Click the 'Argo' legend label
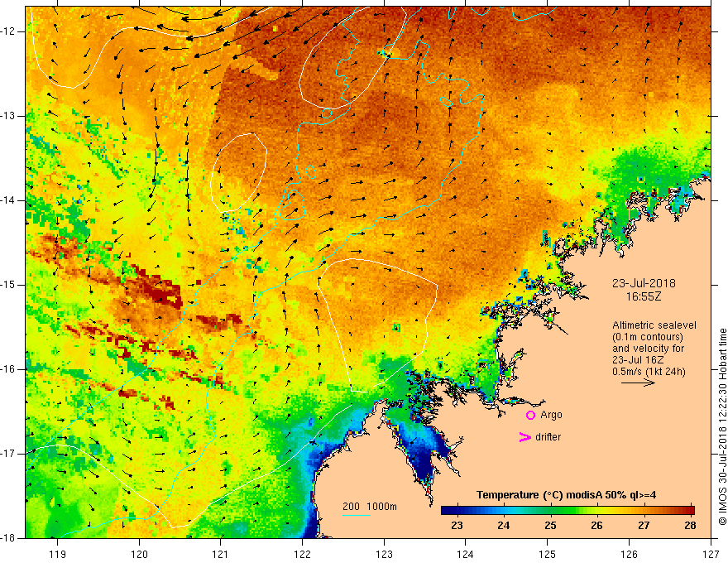Viewport: 728px width, 563px height. [551, 416]
